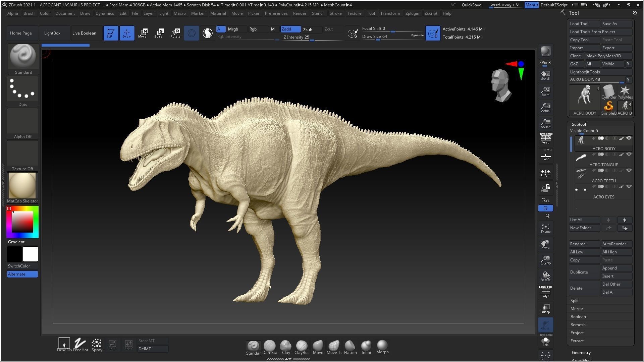Choose the DragRect stroke type
Screen dimensions: 644x362
coord(64,345)
